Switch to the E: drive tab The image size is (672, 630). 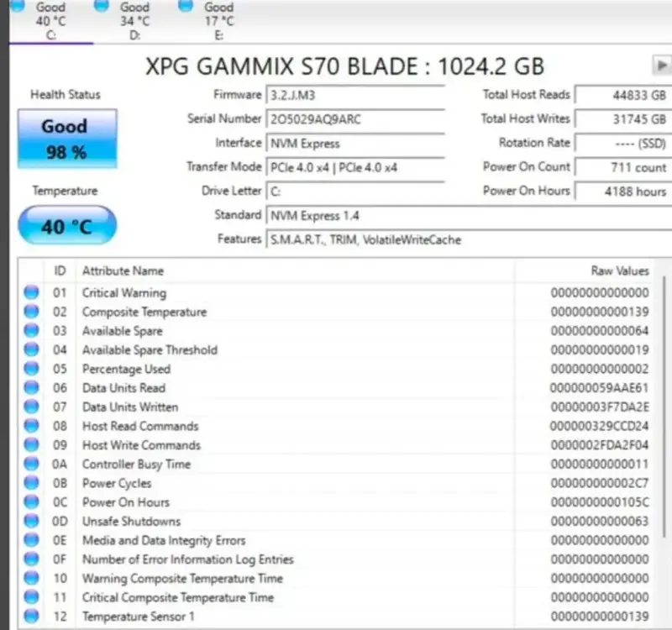[218, 21]
